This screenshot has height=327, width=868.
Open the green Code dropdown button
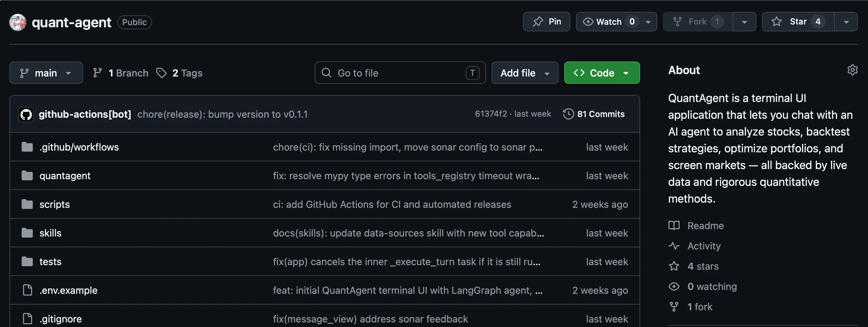pyautogui.click(x=602, y=73)
